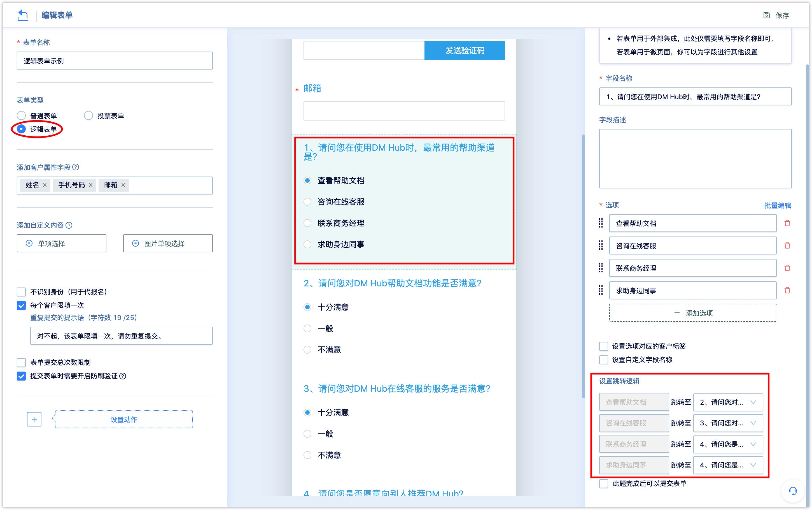Select preview radio 联系商务经理 in question 1
This screenshot has height=510, width=812.
tap(307, 223)
